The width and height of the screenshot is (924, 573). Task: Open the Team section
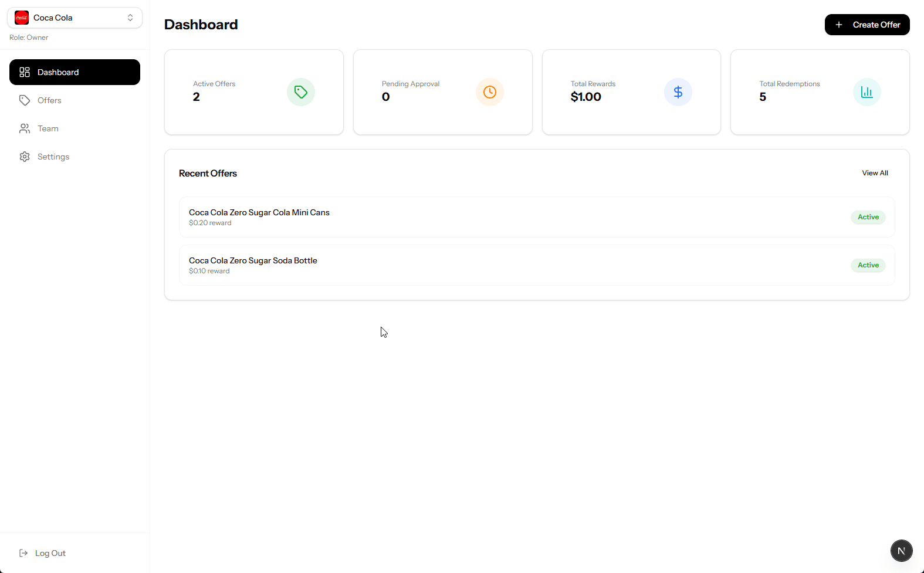click(75, 128)
